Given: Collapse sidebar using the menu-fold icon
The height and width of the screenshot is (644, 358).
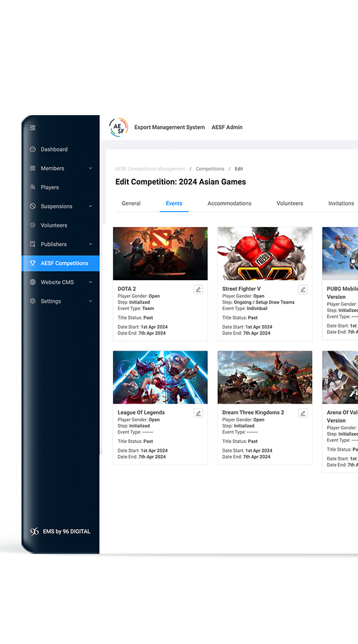Looking at the screenshot, I should 32,128.
